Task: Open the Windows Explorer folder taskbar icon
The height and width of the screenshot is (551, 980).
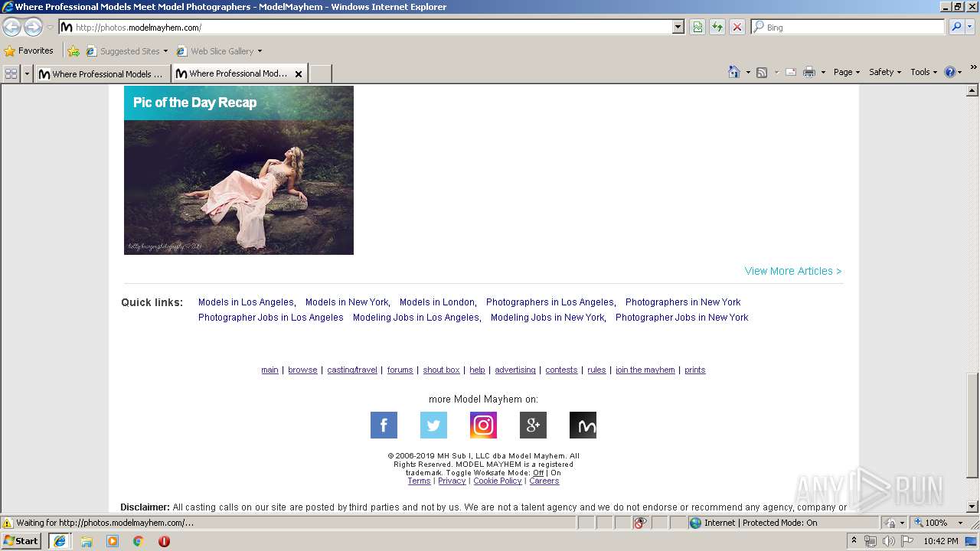Action: coord(87,541)
